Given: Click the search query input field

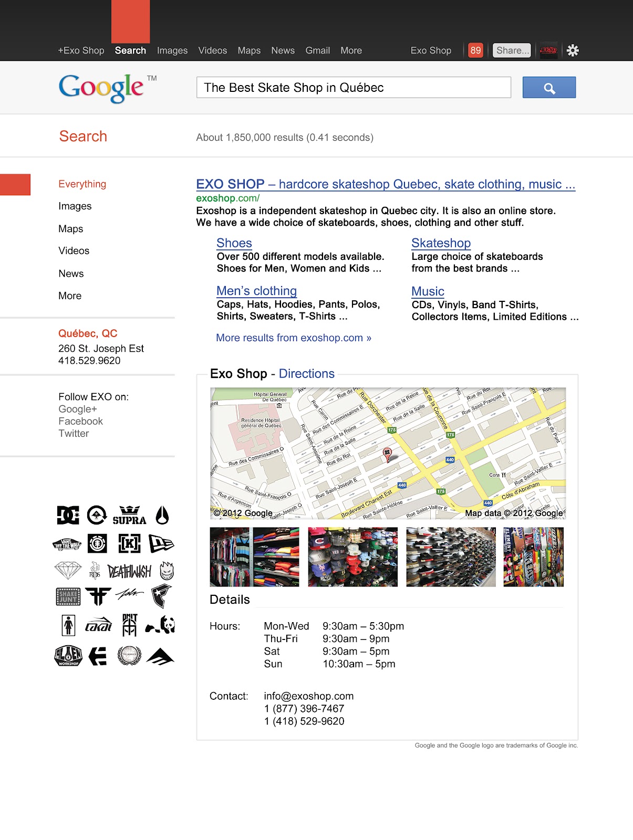Looking at the screenshot, I should [354, 87].
